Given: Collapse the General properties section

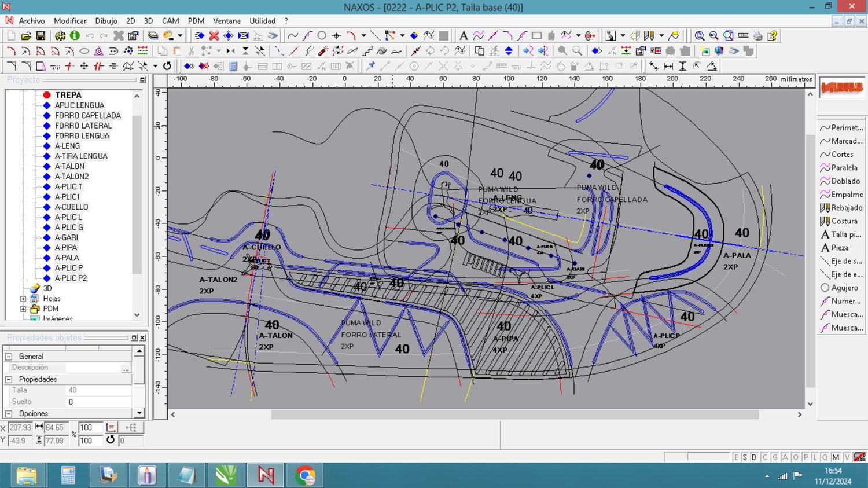Looking at the screenshot, I should 9,357.
